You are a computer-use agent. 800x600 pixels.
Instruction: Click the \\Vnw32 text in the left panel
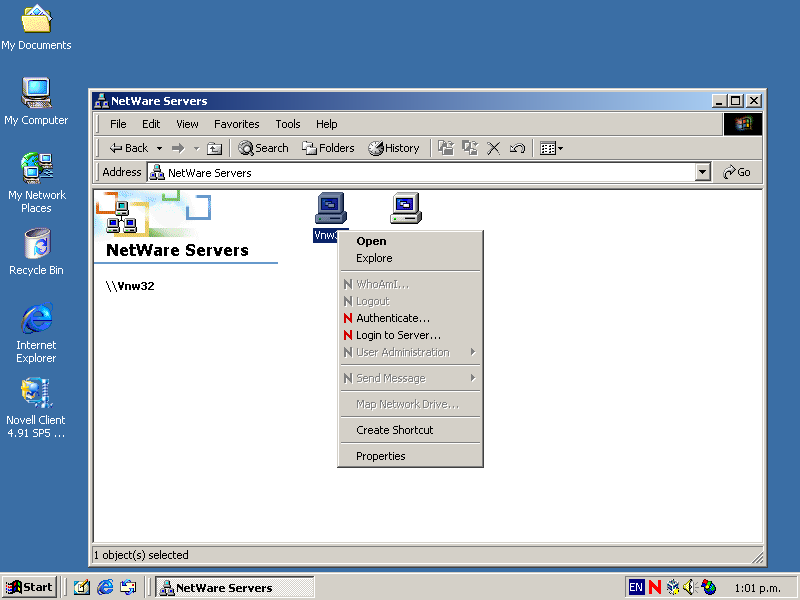point(130,286)
